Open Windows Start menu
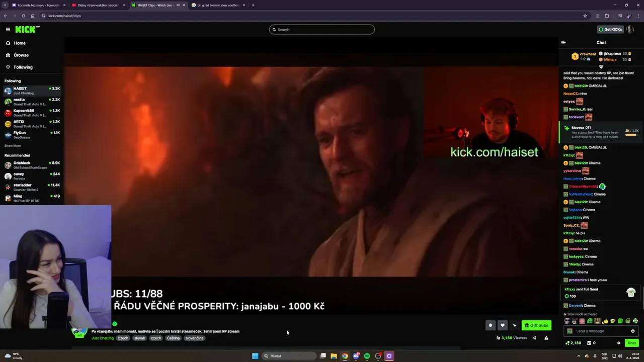 pyautogui.click(x=255, y=356)
